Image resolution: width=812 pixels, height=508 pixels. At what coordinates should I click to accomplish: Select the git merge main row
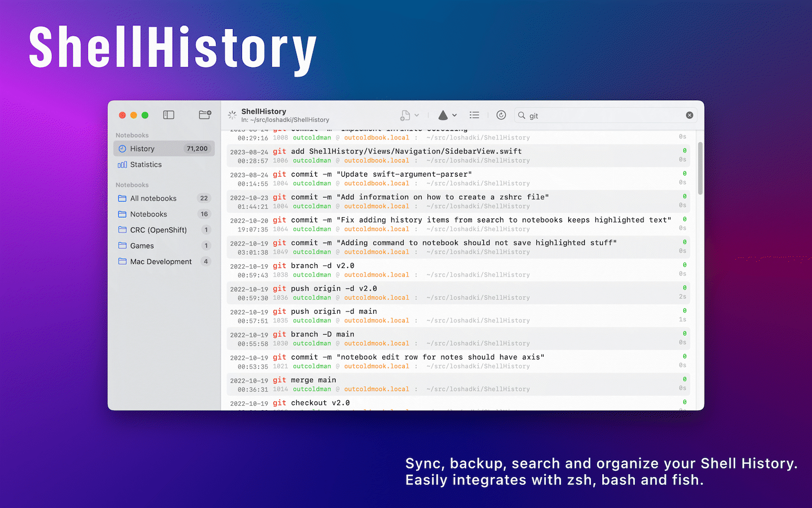(460, 384)
